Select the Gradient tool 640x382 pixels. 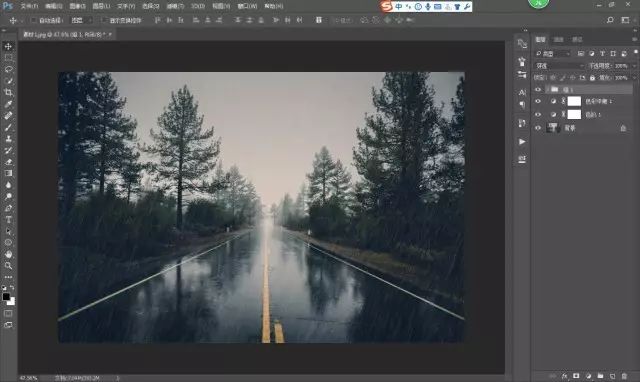pos(8,173)
